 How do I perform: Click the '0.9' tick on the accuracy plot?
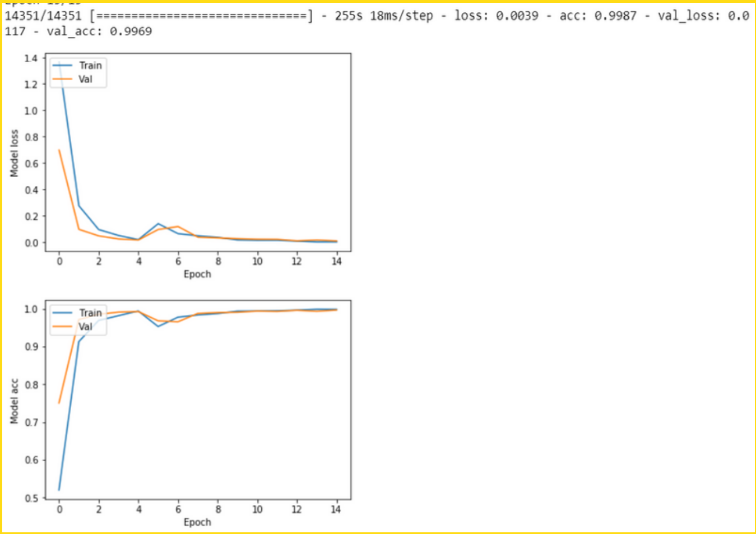tap(31, 347)
